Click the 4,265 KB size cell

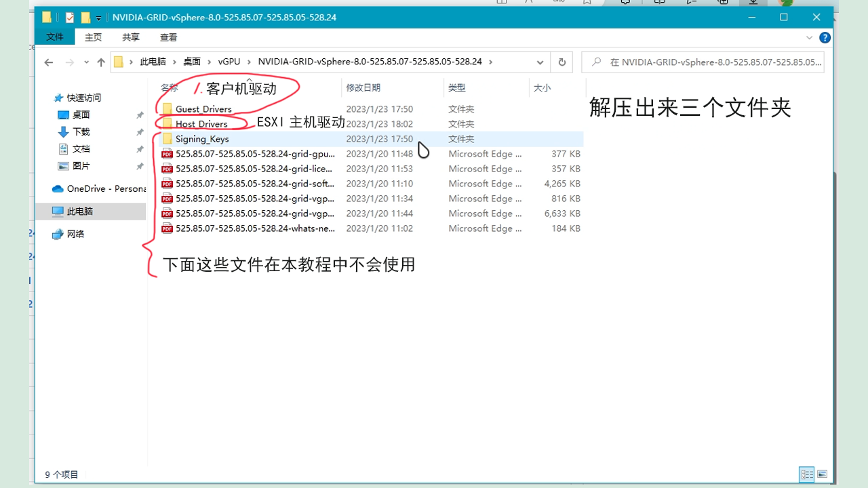pyautogui.click(x=562, y=184)
